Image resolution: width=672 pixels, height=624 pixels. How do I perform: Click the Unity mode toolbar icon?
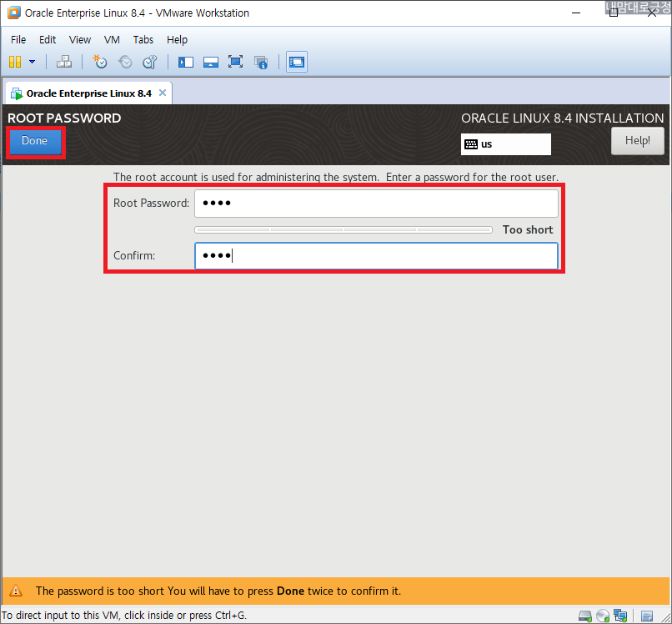[261, 62]
